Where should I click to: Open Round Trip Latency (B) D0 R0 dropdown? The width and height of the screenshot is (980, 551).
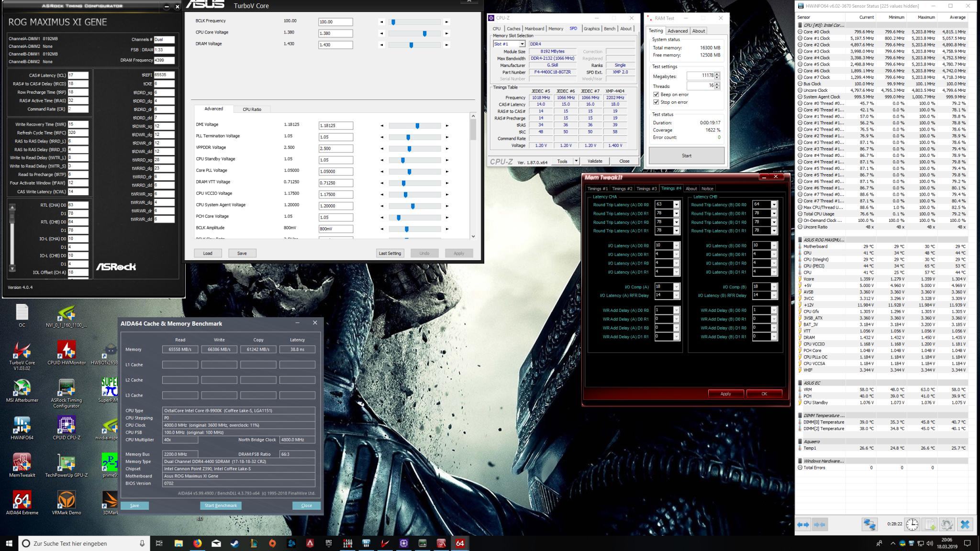(774, 205)
